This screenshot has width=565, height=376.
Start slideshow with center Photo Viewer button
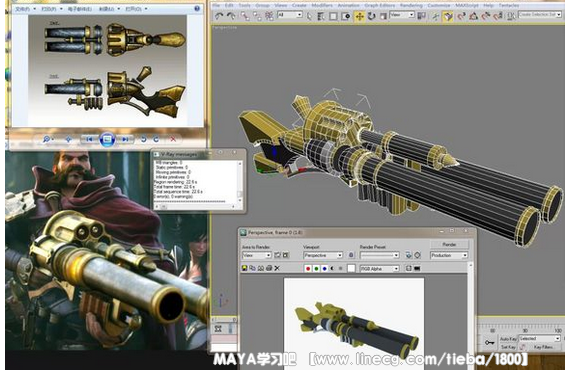coord(107,139)
